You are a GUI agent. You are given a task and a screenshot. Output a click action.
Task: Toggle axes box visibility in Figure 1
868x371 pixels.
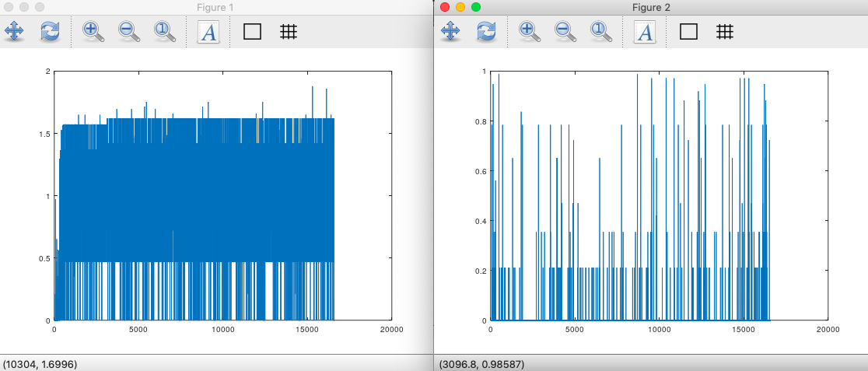(x=252, y=31)
